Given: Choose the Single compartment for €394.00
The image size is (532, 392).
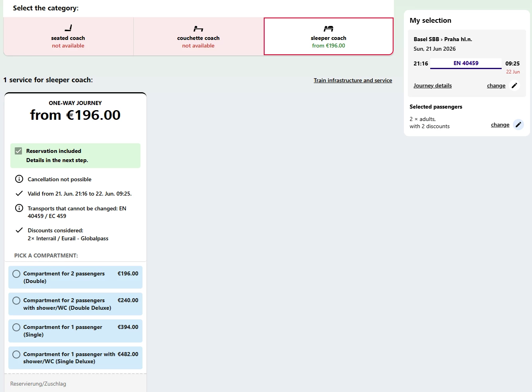Looking at the screenshot, I should (x=16, y=327).
